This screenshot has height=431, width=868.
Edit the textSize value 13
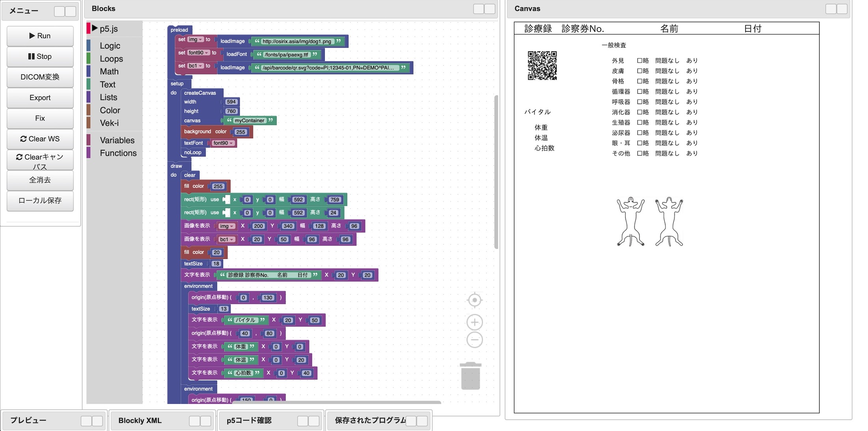(x=224, y=309)
